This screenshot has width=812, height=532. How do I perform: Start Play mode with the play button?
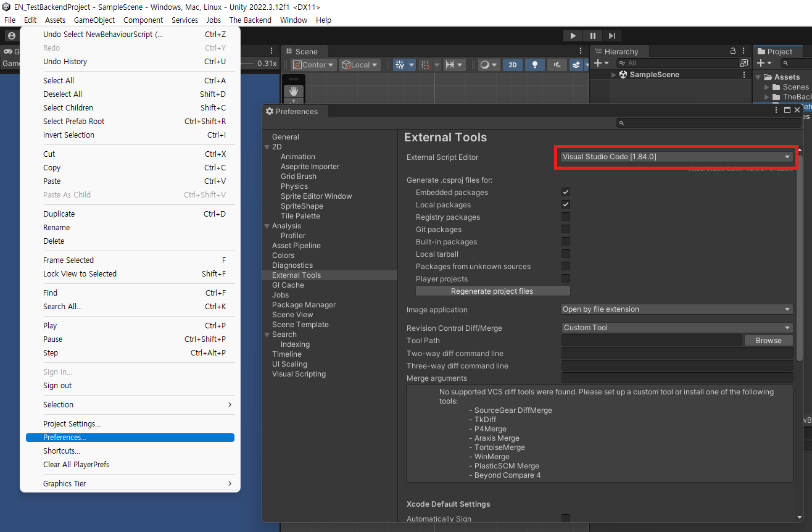pos(573,36)
